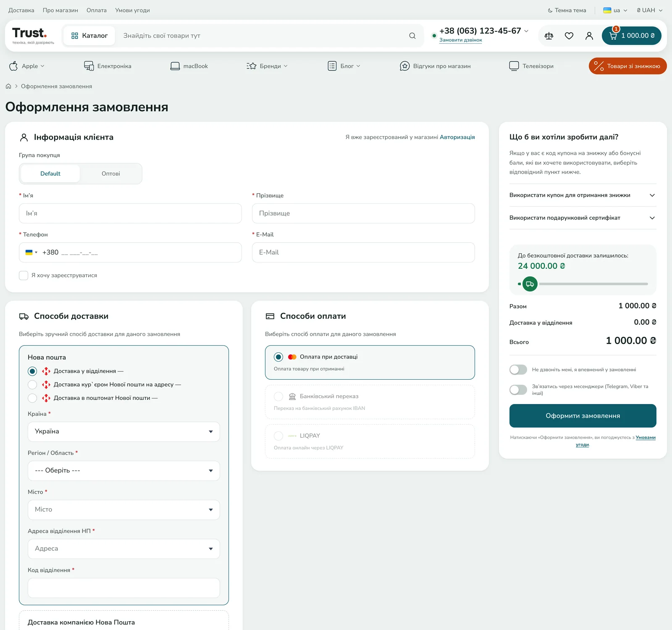The image size is (672, 630).
Task: Click the home breadcrumb icon
Action: pyautogui.click(x=8, y=86)
